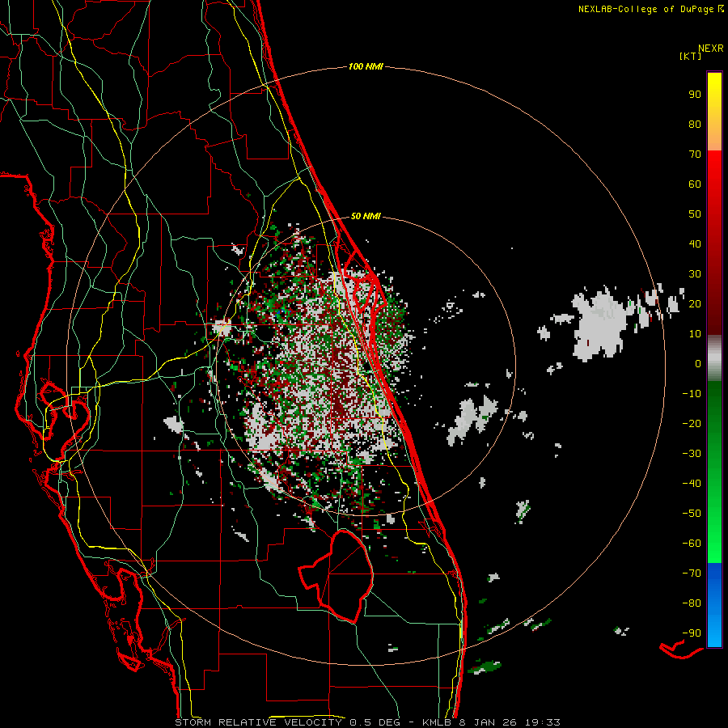This screenshot has width=728, height=728.
Task: Select the 30 value on the velocity scale
Action: pyautogui.click(x=695, y=274)
